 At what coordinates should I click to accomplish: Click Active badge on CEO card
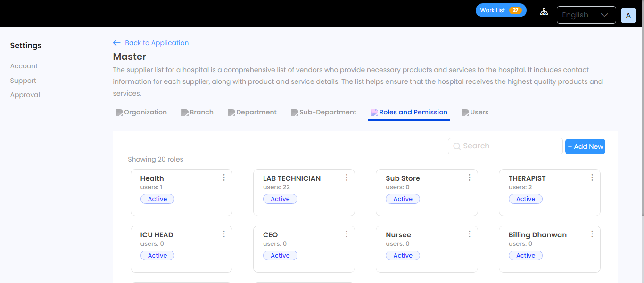[280, 256]
